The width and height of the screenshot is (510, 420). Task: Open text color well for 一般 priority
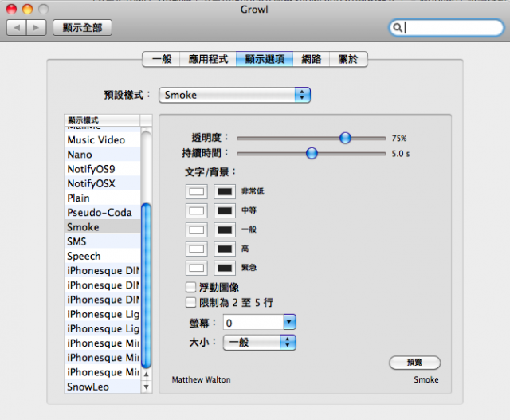pyautogui.click(x=197, y=230)
